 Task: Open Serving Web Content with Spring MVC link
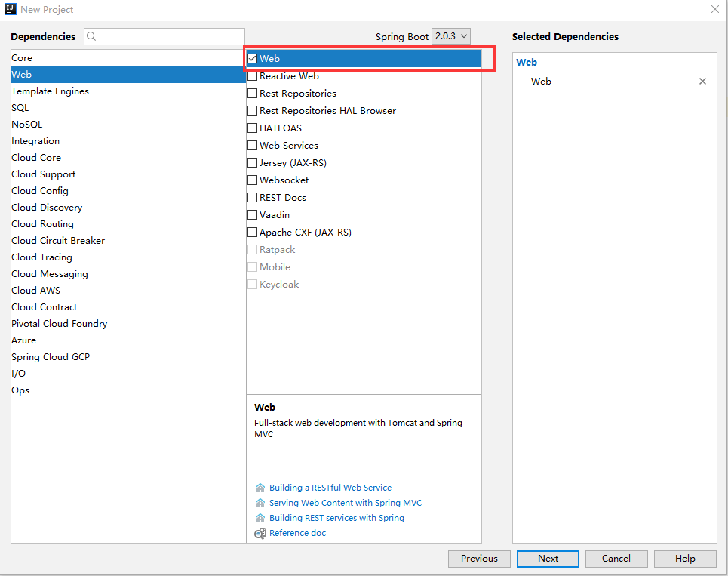pyautogui.click(x=346, y=503)
